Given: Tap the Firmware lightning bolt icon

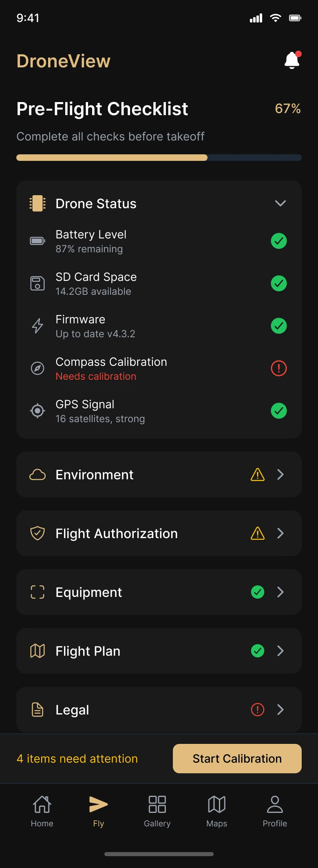Looking at the screenshot, I should 38,326.
